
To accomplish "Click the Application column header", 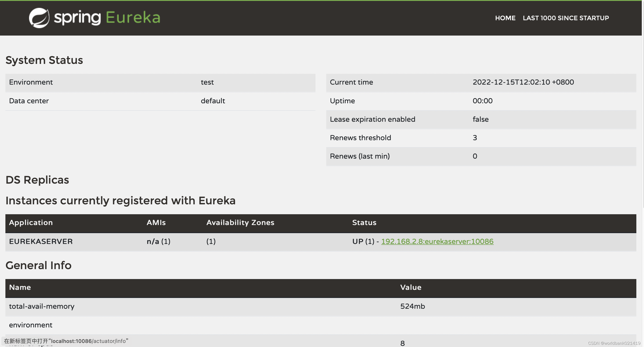I will coord(31,223).
